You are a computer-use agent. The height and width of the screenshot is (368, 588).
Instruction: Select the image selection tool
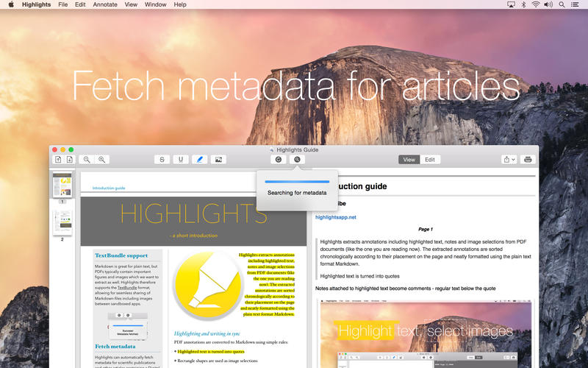[x=218, y=160]
